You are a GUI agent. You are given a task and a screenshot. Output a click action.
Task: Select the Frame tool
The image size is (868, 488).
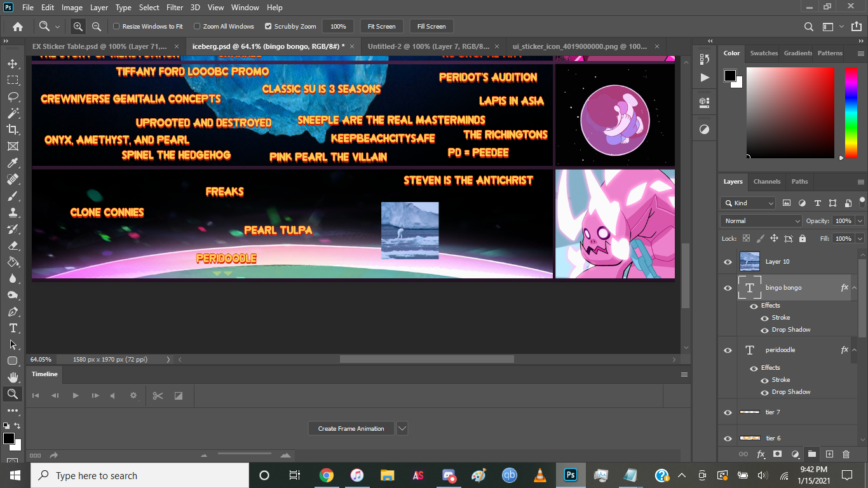pyautogui.click(x=12, y=146)
